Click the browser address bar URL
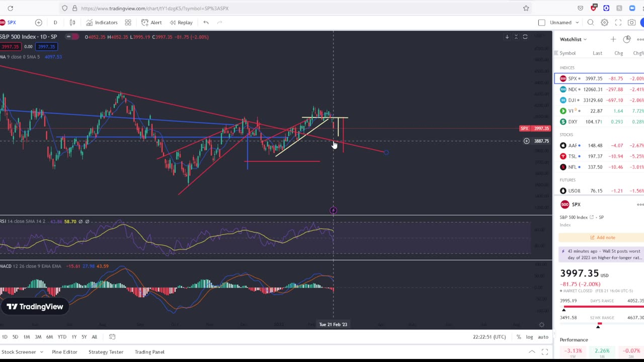644x362 pixels. pos(154,8)
